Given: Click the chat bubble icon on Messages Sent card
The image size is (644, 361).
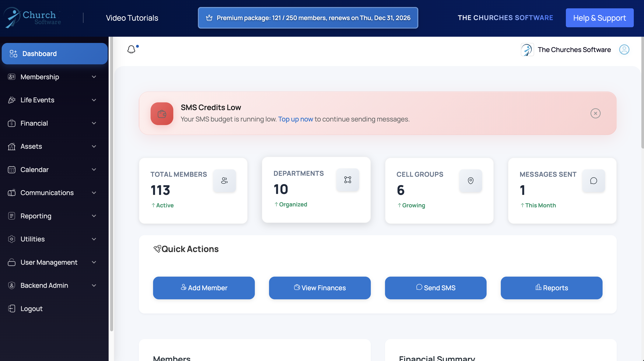Looking at the screenshot, I should pyautogui.click(x=593, y=180).
